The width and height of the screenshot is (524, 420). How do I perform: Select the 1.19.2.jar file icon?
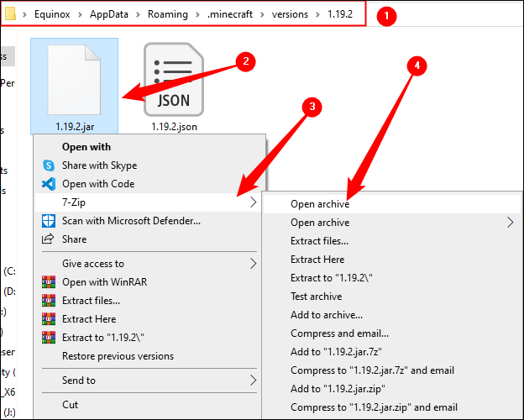pyautogui.click(x=74, y=80)
